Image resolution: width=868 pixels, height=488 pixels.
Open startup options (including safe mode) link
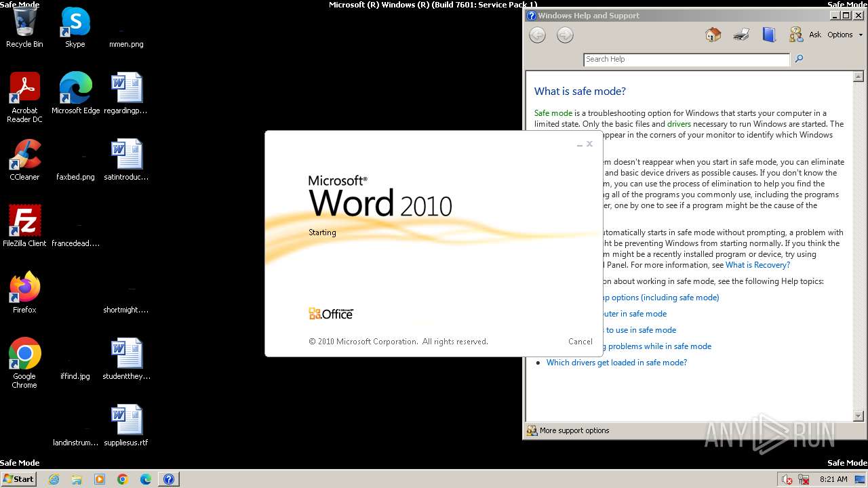tap(660, 298)
